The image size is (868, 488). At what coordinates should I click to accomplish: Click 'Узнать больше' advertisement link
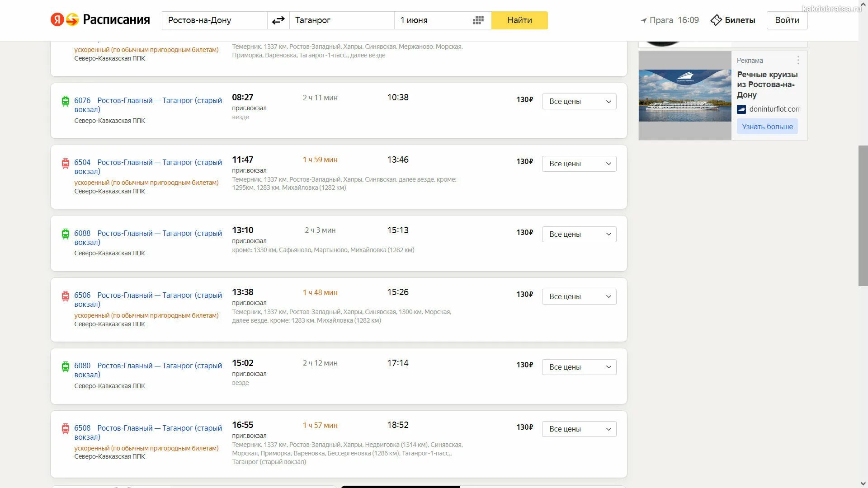point(769,127)
